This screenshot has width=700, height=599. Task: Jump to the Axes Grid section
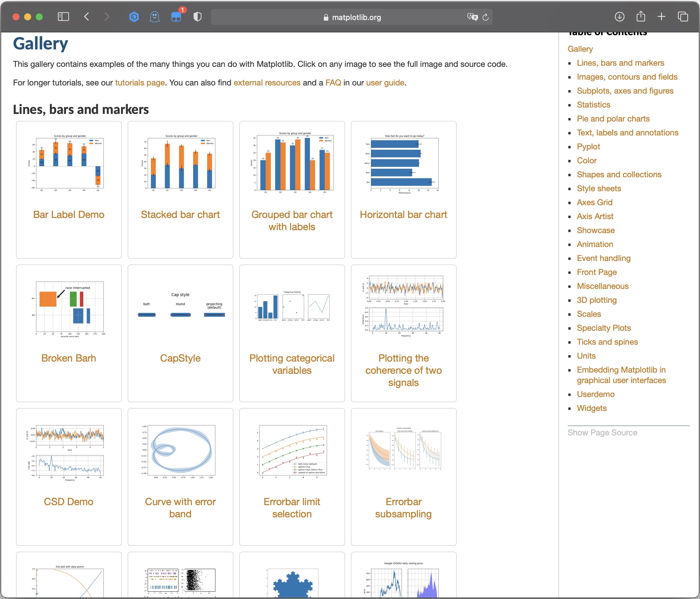594,202
